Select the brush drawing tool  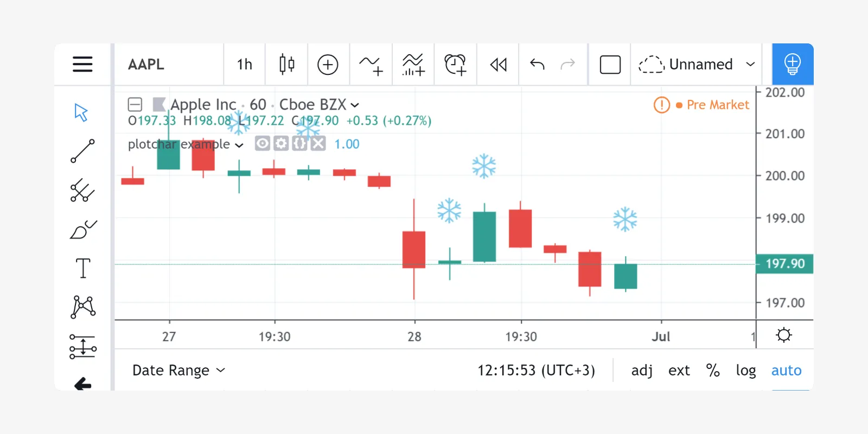83,229
